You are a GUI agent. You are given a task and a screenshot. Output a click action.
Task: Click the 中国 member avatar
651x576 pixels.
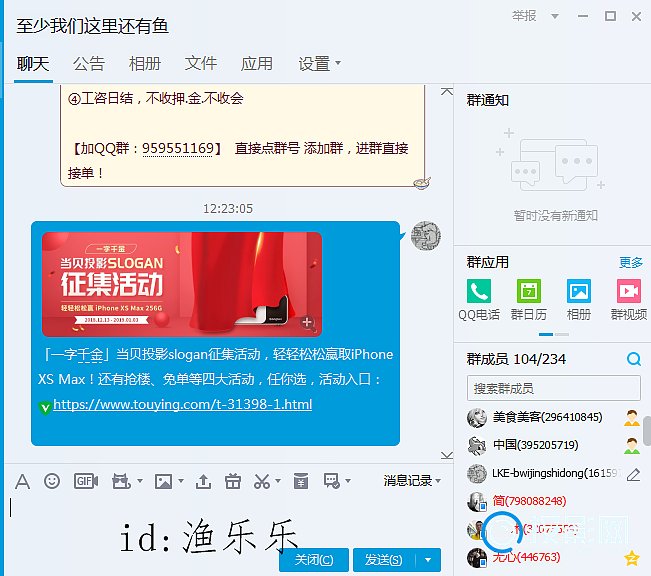click(477, 446)
